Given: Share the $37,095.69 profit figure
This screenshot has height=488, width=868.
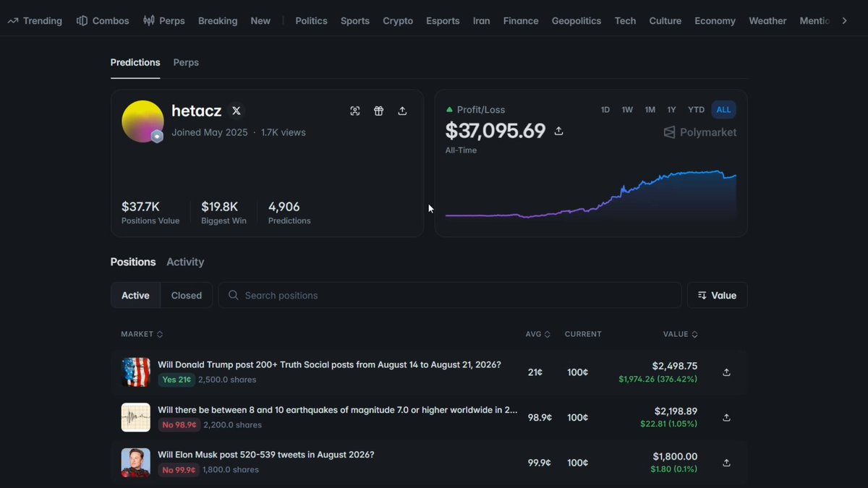Looking at the screenshot, I should point(558,131).
